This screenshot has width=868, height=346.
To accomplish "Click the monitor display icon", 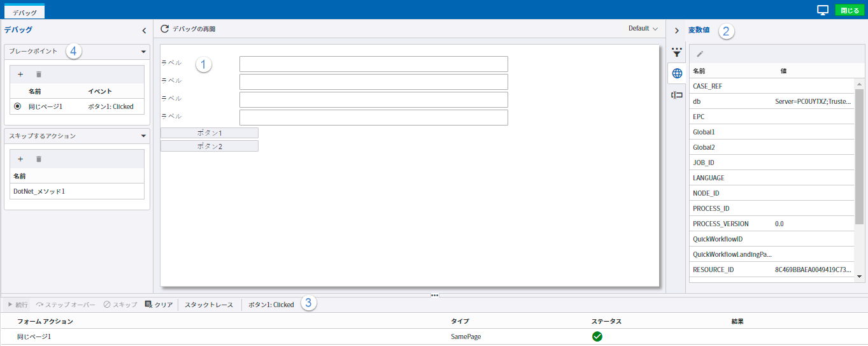I will 823,10.
